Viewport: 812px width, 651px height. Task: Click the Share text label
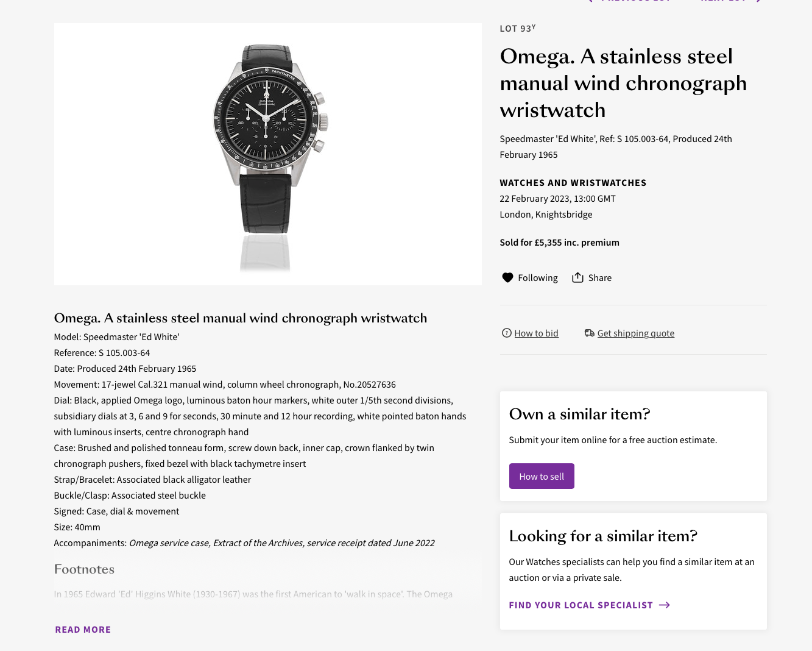599,278
